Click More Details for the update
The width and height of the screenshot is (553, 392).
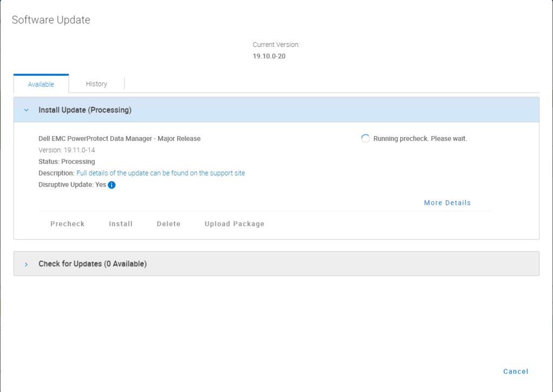[x=447, y=202]
